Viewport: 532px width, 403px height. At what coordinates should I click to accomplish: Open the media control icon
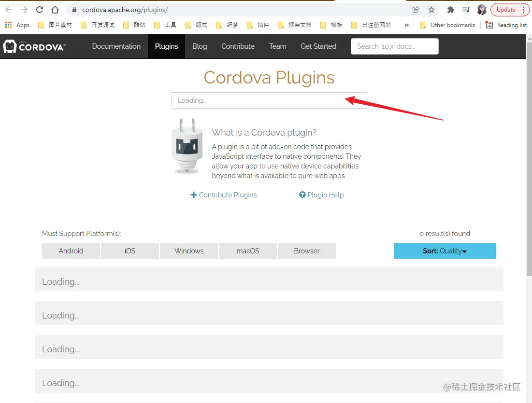click(466, 10)
